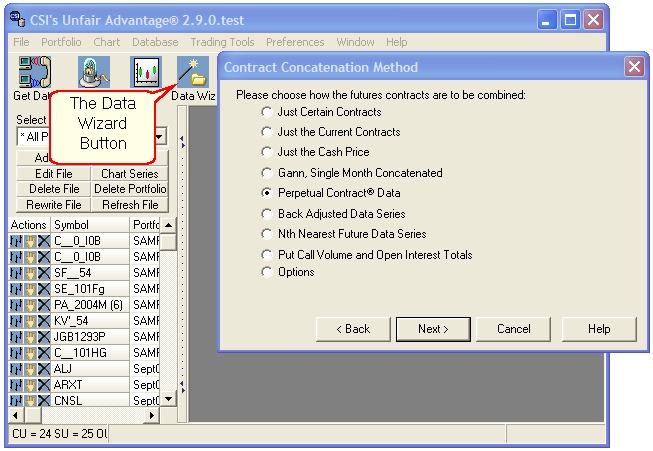653x451 pixels.
Task: Cancel the Contract Concatenation dialog
Action: coord(513,329)
